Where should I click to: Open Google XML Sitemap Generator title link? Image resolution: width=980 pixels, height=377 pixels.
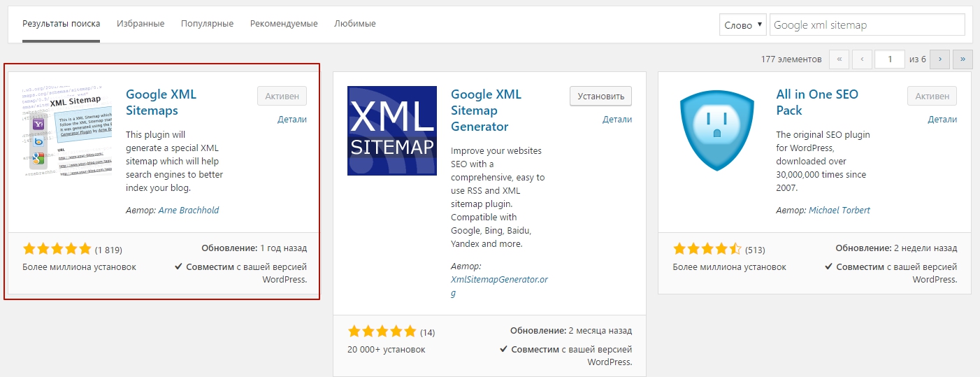point(486,111)
